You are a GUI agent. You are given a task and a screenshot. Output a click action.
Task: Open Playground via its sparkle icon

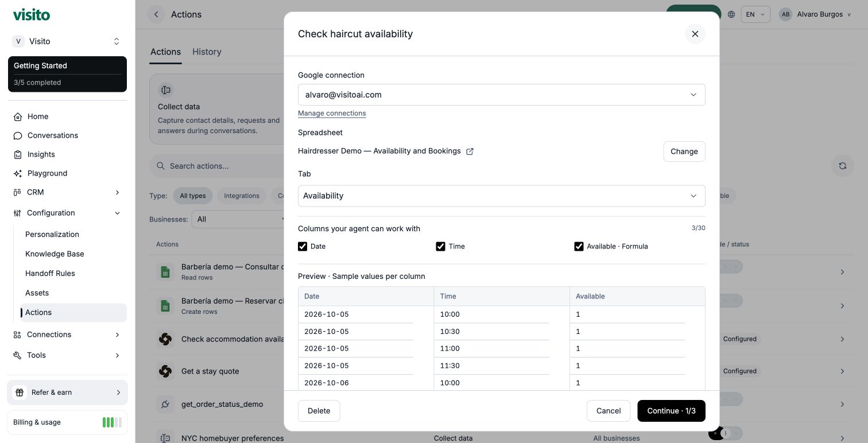(x=18, y=173)
